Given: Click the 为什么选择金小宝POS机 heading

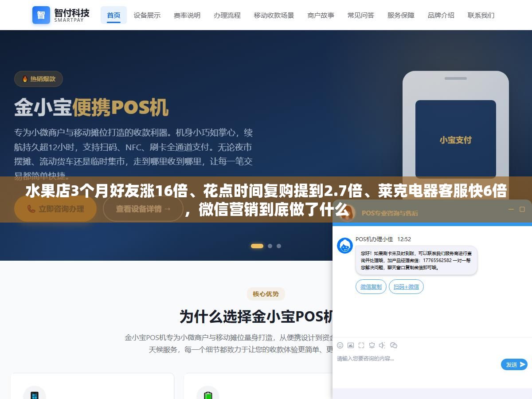Looking at the screenshot, I should (257, 317).
